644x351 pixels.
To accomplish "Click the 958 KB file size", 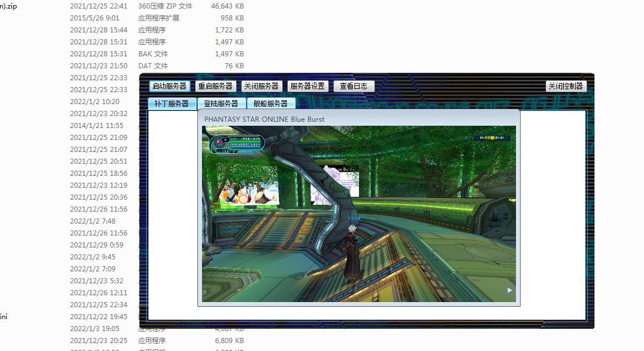I will click(232, 18).
